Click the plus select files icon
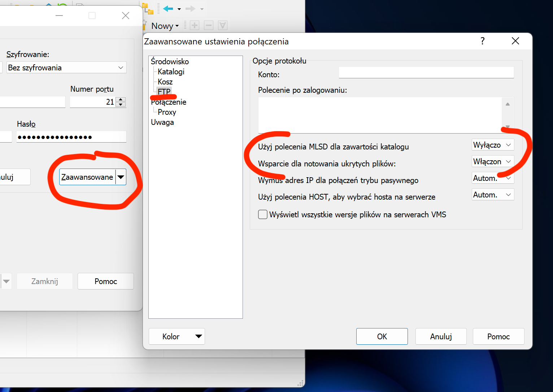Screen dimensions: 553x392 [x=195, y=26]
